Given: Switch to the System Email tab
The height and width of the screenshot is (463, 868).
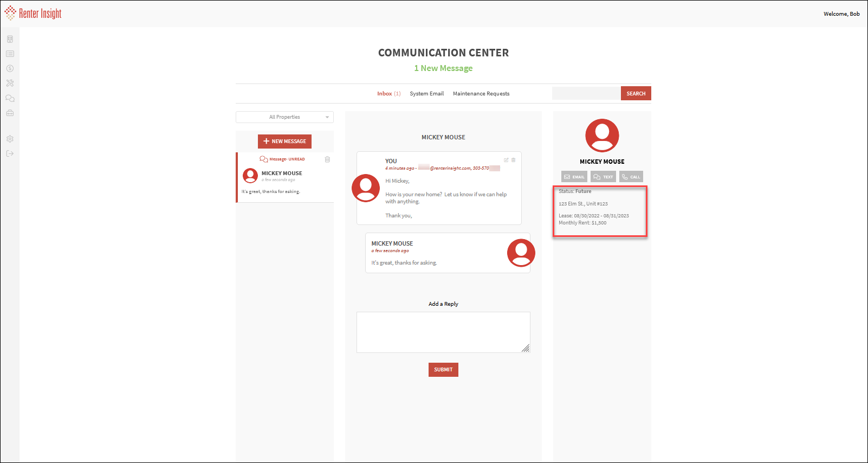Looking at the screenshot, I should [x=426, y=94].
